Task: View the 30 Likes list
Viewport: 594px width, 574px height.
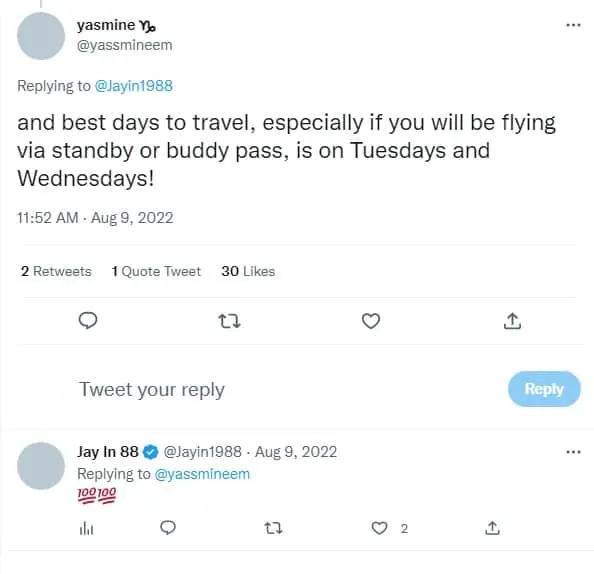Action: tap(248, 271)
